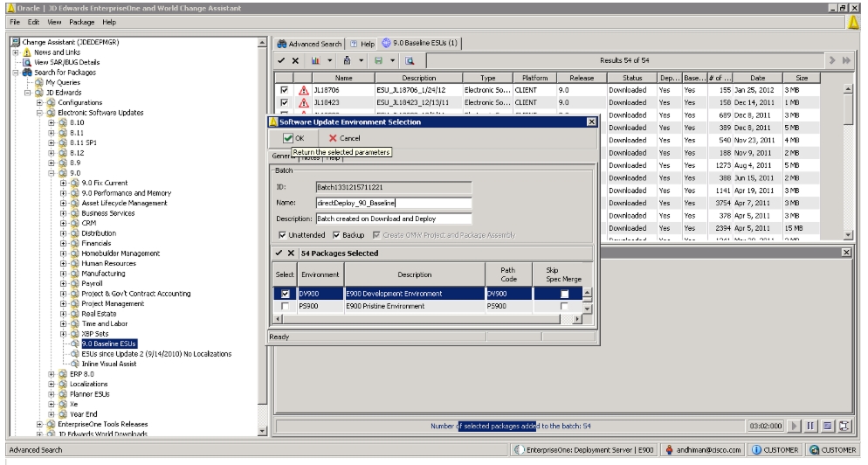Open View SAR/BUG Details in tree

(66, 62)
